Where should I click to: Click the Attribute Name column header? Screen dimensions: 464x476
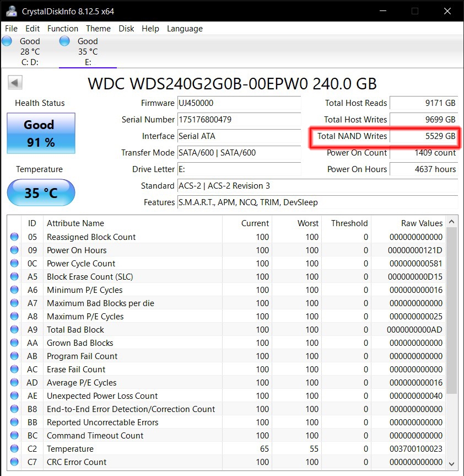(x=133, y=223)
